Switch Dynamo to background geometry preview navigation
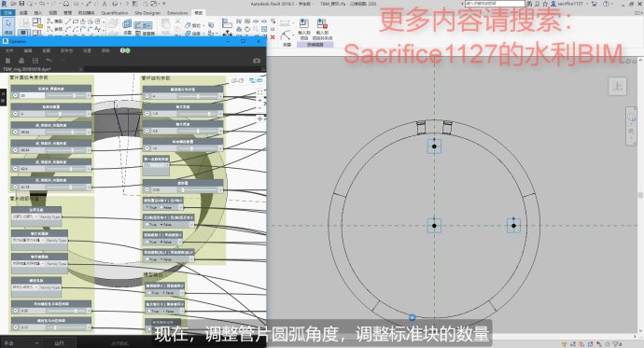 click(237, 80)
